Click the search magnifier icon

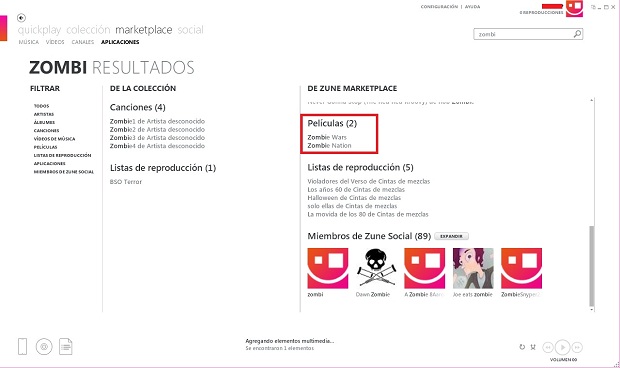click(x=577, y=34)
